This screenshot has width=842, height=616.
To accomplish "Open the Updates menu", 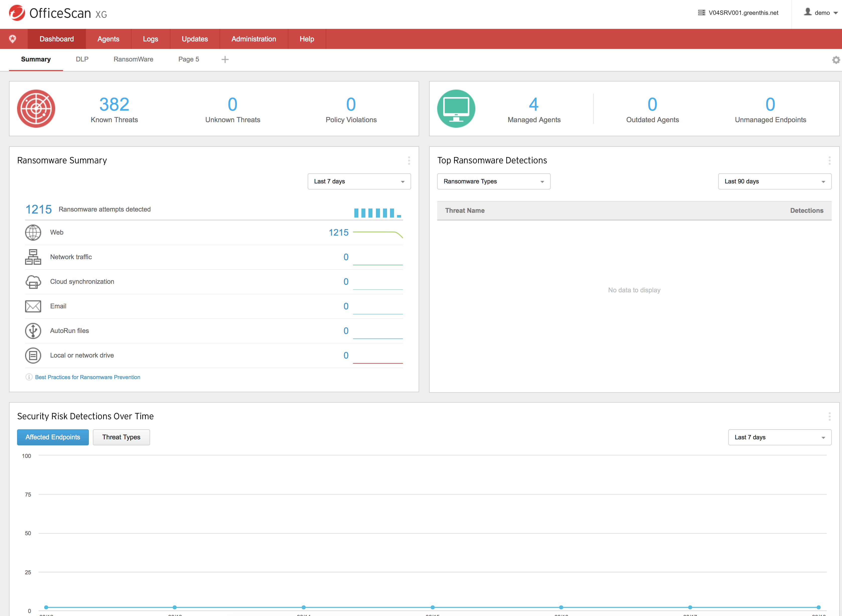I will [x=195, y=39].
